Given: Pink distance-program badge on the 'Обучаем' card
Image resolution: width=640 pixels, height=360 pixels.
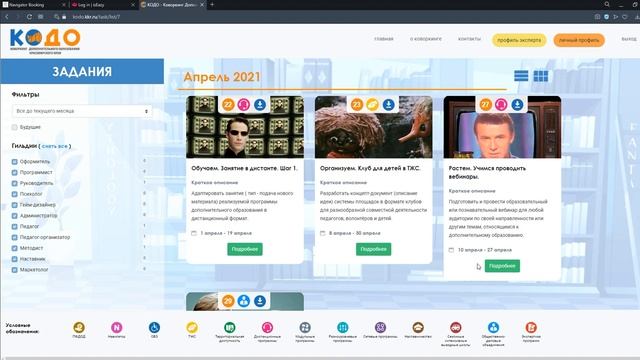Looking at the screenshot, I should pyautogui.click(x=244, y=105).
